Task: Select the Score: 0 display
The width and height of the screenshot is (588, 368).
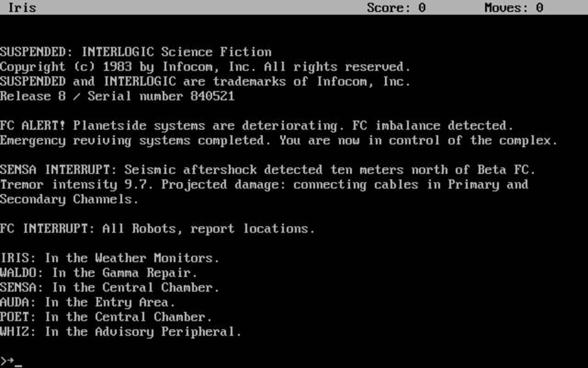Action: (396, 7)
